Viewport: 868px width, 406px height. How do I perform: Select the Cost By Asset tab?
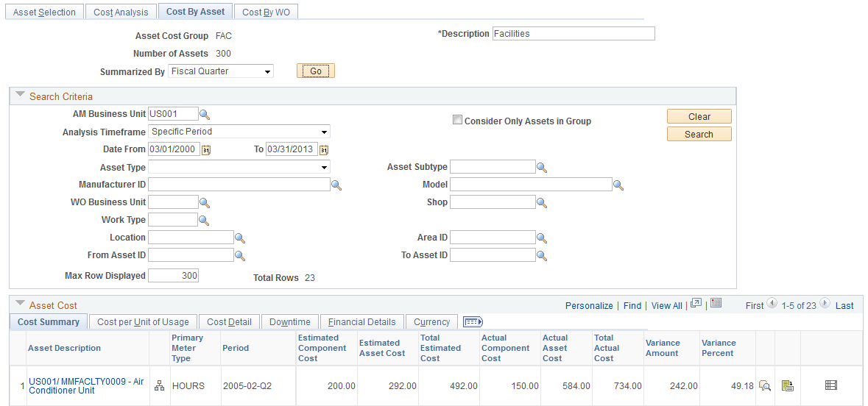click(195, 12)
